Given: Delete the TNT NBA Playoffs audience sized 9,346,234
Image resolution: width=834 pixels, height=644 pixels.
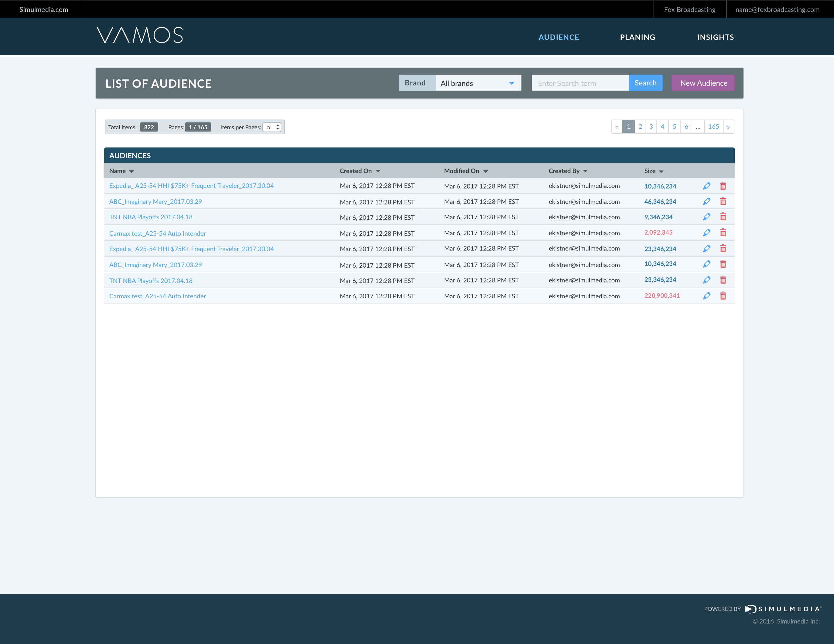Looking at the screenshot, I should pyautogui.click(x=723, y=217).
